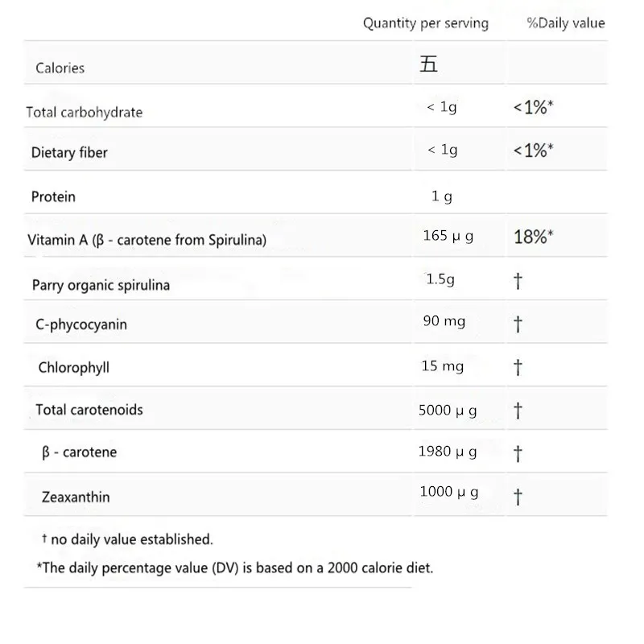Click the Chinese character in the Calories row
Image resolution: width=644 pixels, height=644 pixels.
click(x=429, y=65)
